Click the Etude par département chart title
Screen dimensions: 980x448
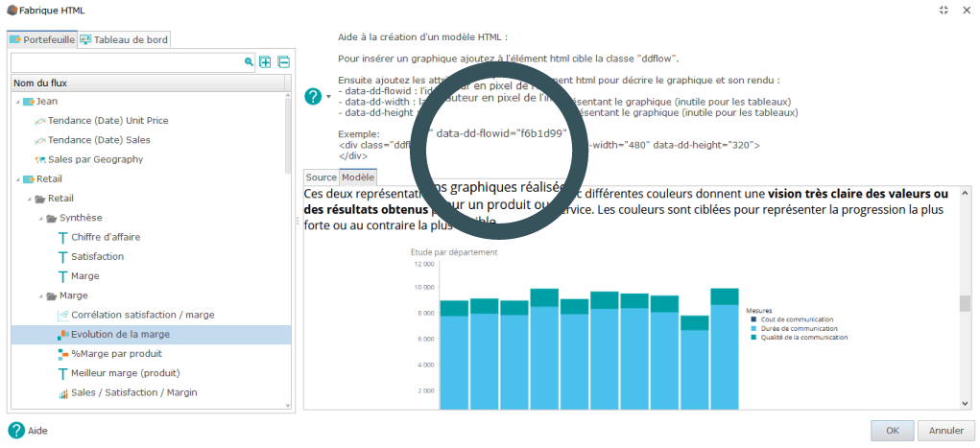tap(454, 252)
